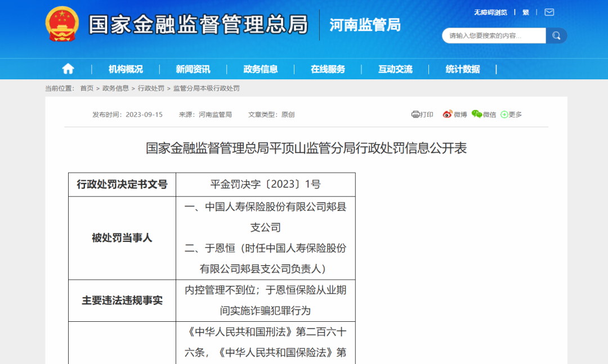608x364 pixels.
Task: Click the printer icon to print
Action: point(415,114)
